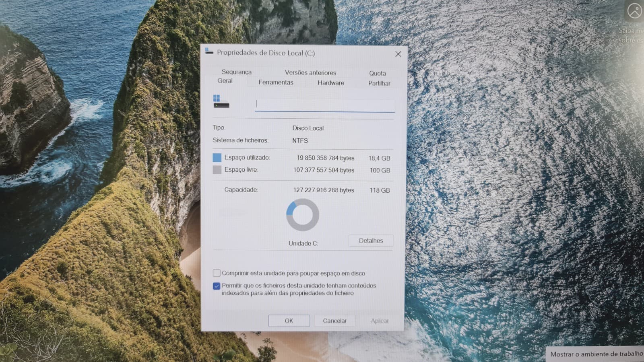The width and height of the screenshot is (644, 362).
Task: Switch to the Segurança tab
Action: 237,72
